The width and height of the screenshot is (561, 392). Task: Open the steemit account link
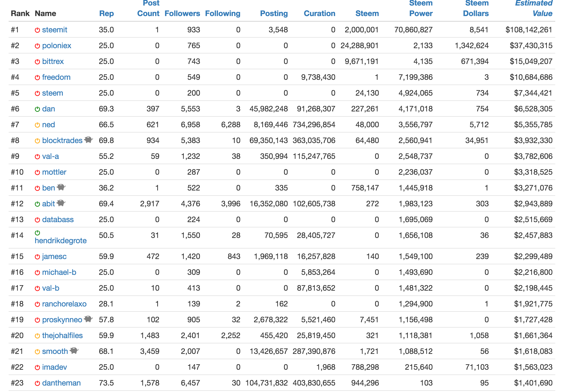54,30
